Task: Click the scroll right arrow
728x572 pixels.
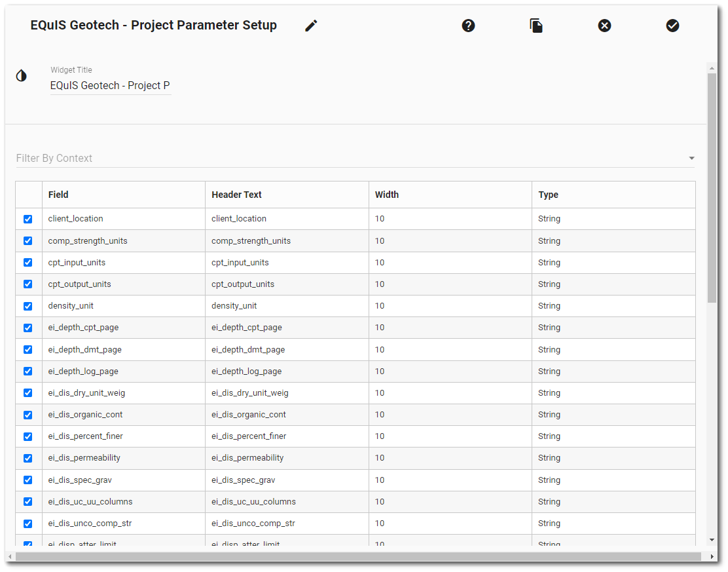Action: tap(712, 556)
